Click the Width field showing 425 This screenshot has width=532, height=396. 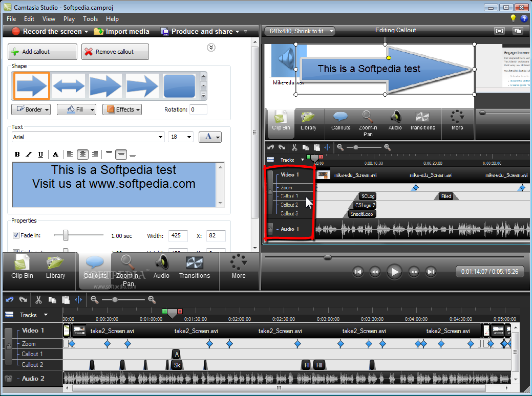click(x=178, y=236)
